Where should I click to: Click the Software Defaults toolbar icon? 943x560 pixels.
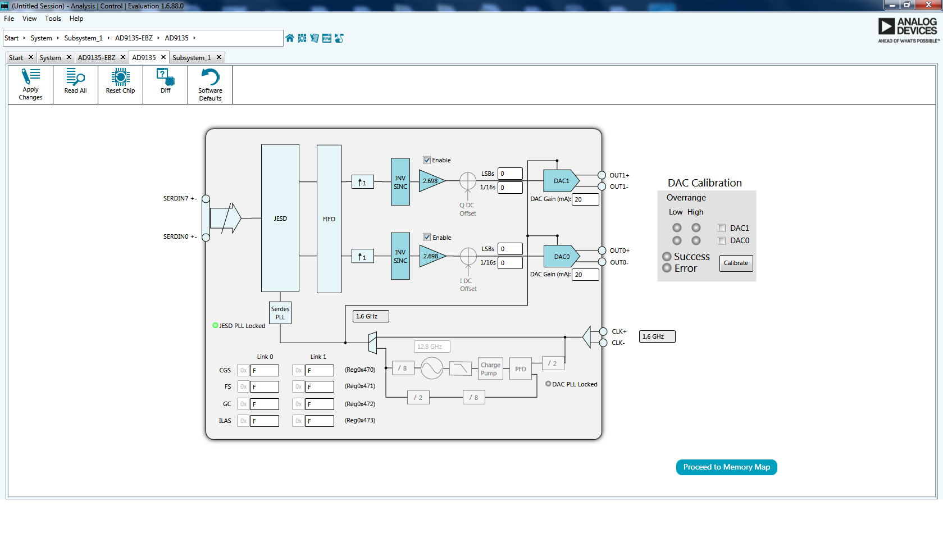click(209, 84)
